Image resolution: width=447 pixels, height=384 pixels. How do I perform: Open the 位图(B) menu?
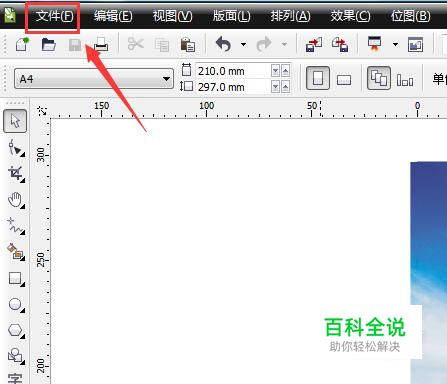tap(410, 16)
